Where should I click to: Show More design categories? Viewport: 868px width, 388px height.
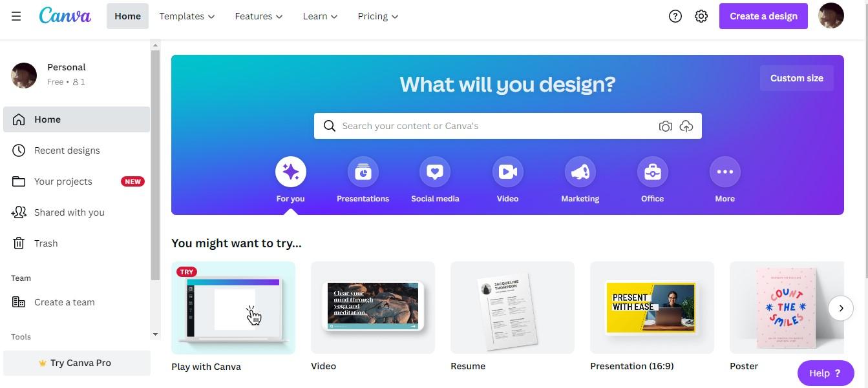[725, 172]
